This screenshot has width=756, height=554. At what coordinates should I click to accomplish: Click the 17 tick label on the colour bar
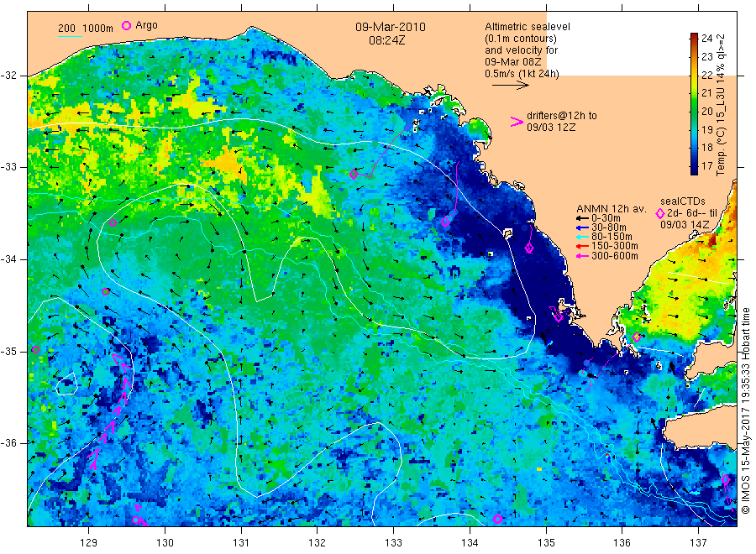click(x=706, y=165)
